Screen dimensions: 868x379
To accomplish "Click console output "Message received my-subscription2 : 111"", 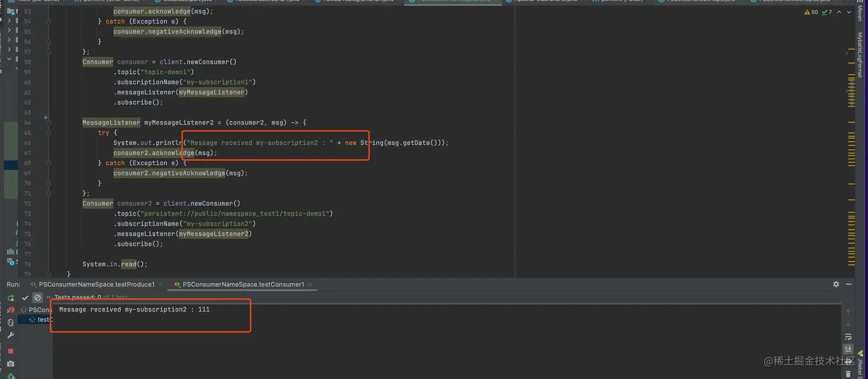I will point(134,310).
